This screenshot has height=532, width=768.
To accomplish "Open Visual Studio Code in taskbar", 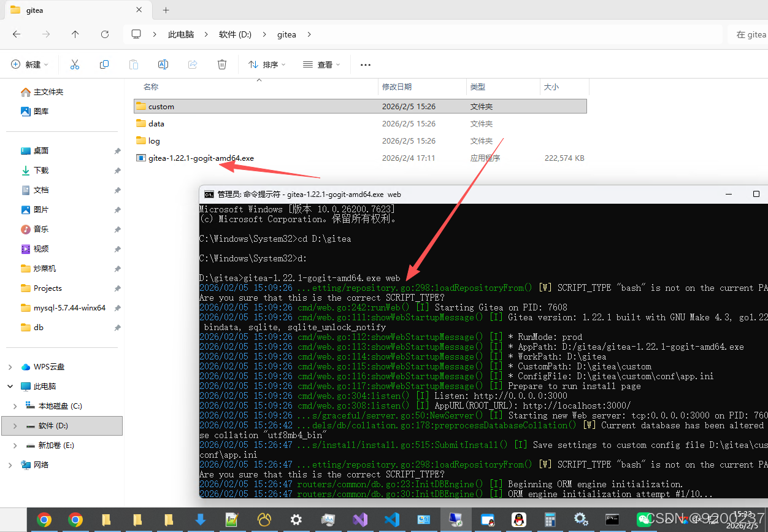I will click(x=391, y=520).
